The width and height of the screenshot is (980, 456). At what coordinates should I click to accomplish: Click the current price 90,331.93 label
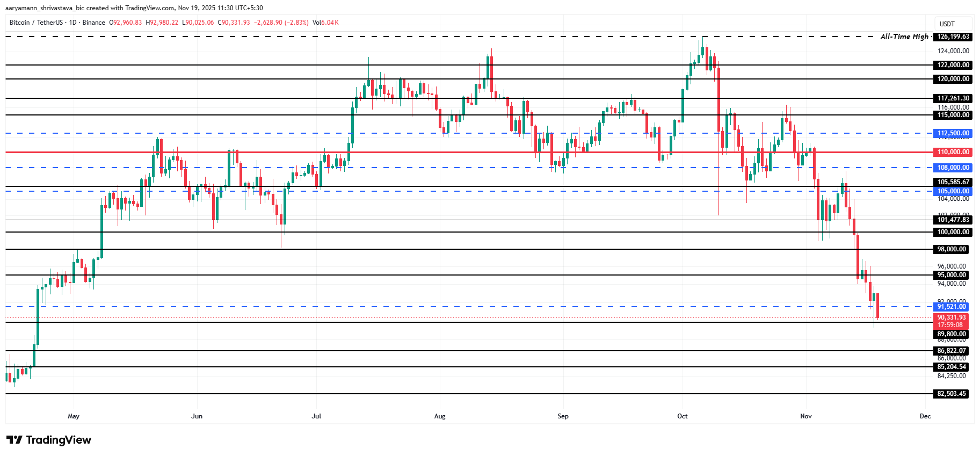click(x=952, y=317)
